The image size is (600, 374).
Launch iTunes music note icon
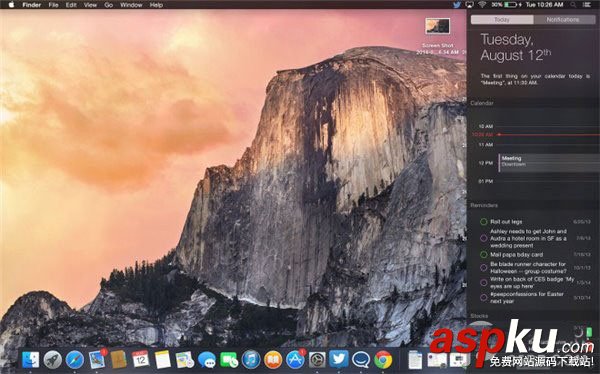coord(251,360)
